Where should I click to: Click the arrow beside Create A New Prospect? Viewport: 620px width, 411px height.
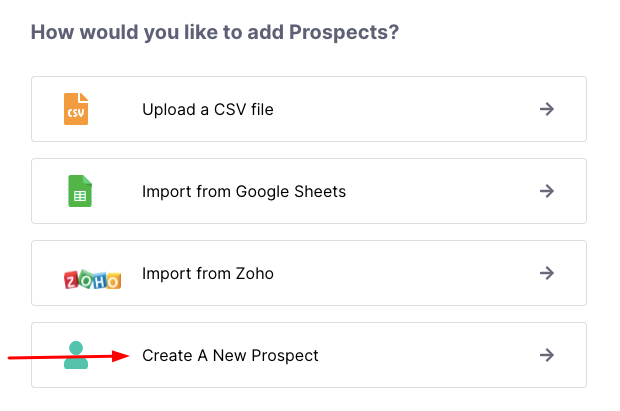coord(546,355)
